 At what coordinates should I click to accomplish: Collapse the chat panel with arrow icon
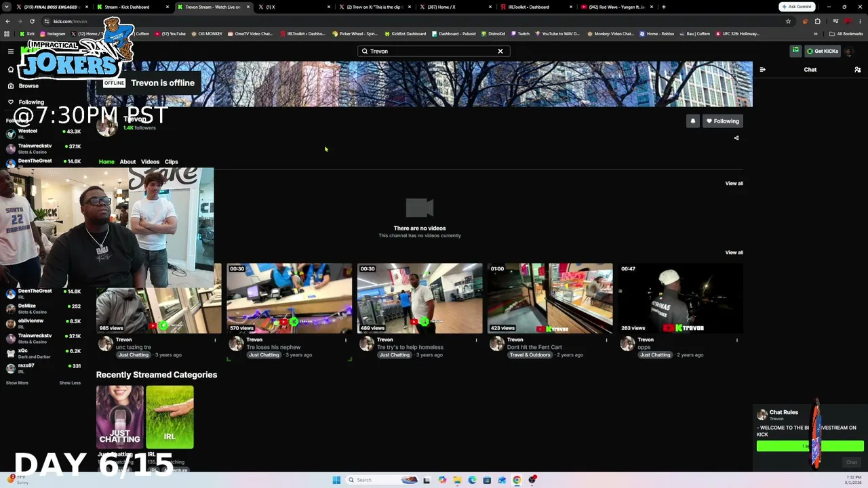[763, 70]
